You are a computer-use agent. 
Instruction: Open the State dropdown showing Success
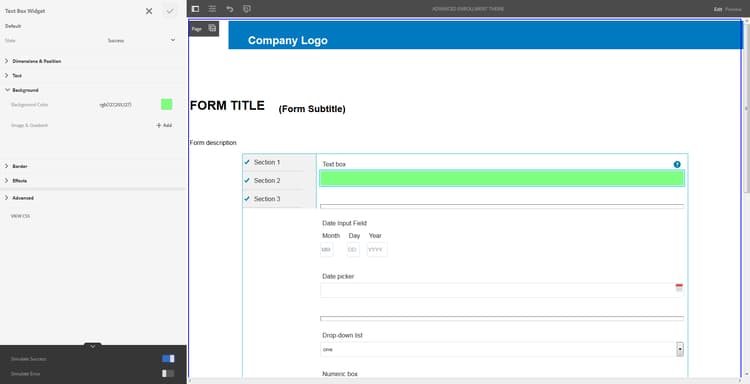tap(141, 41)
